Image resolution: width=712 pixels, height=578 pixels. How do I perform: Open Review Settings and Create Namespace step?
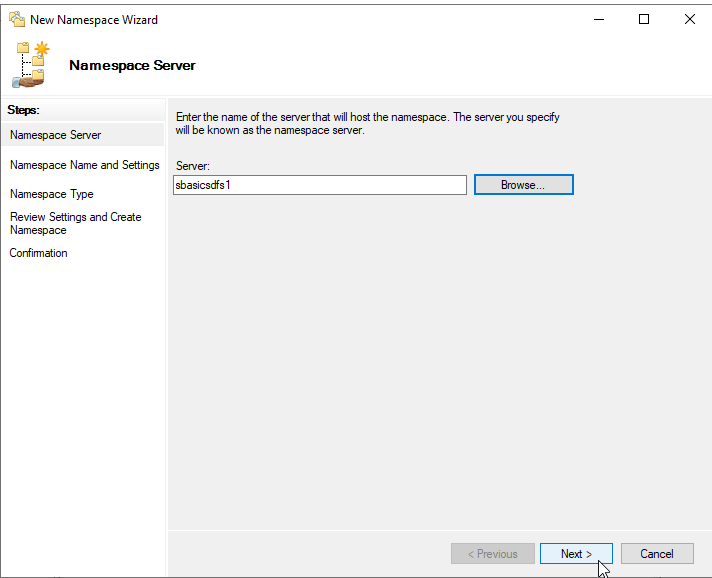75,223
